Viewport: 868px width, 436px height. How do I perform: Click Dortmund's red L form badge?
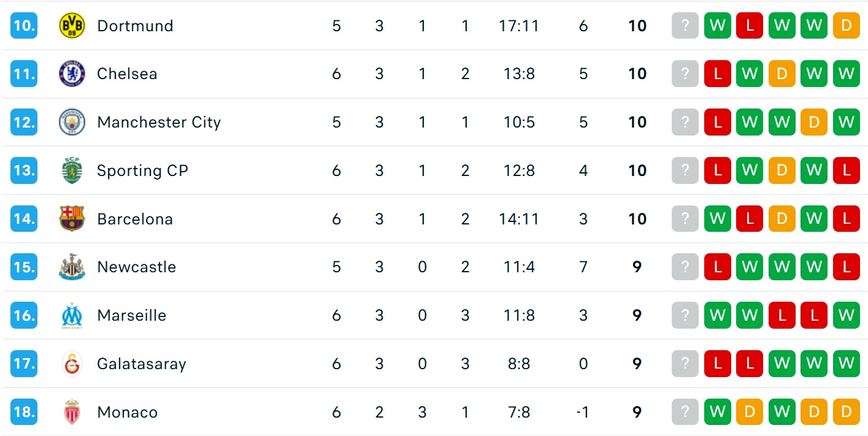(750, 26)
